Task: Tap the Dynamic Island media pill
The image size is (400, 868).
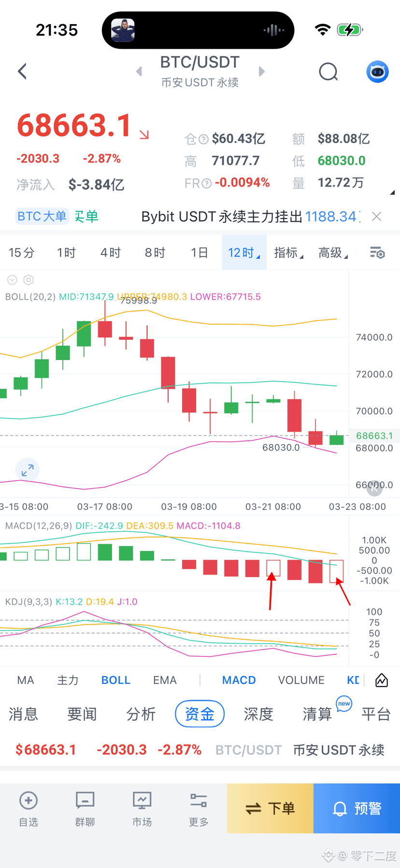Action: 198,30
